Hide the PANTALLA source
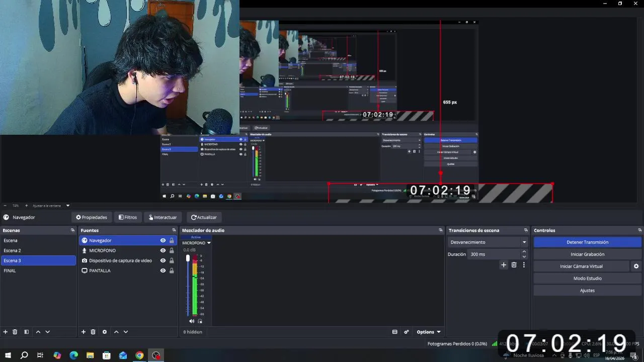Screen dimensions: 644x362 (163, 270)
